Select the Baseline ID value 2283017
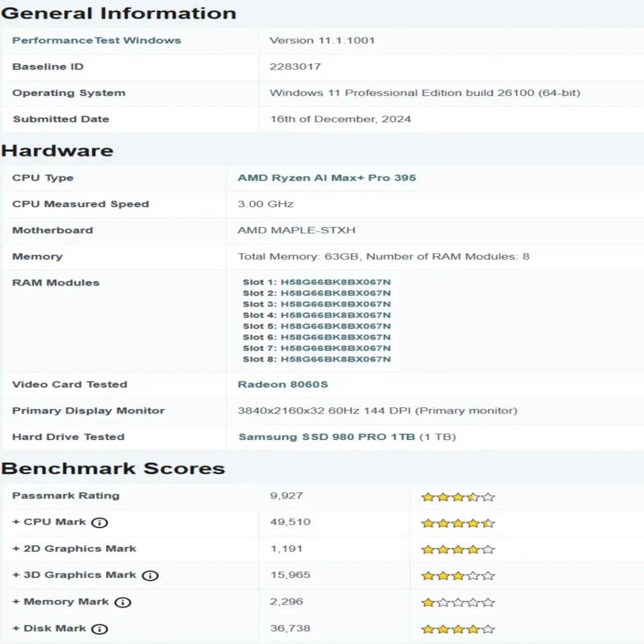This screenshot has width=644, height=644. [295, 67]
